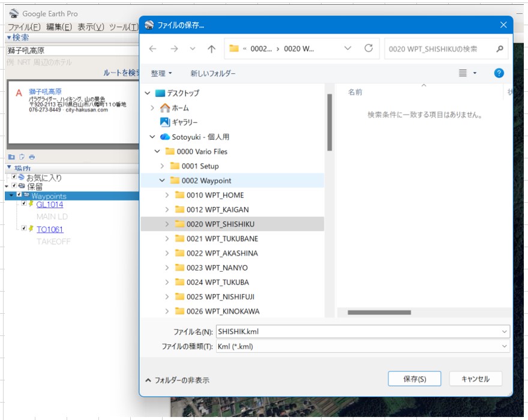Click the ホーム home icon in tree
This screenshot has height=420, width=528.
tap(165, 108)
